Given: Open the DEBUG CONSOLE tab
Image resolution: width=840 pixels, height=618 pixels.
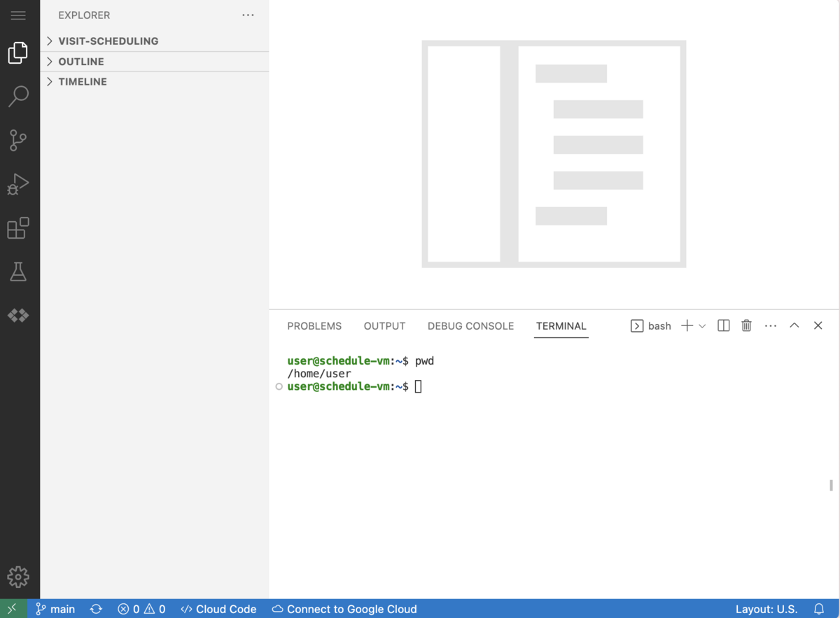Looking at the screenshot, I should (470, 325).
